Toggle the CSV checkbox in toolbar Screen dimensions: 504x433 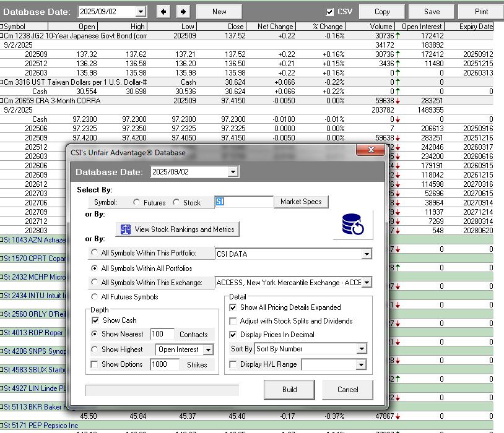tap(330, 11)
